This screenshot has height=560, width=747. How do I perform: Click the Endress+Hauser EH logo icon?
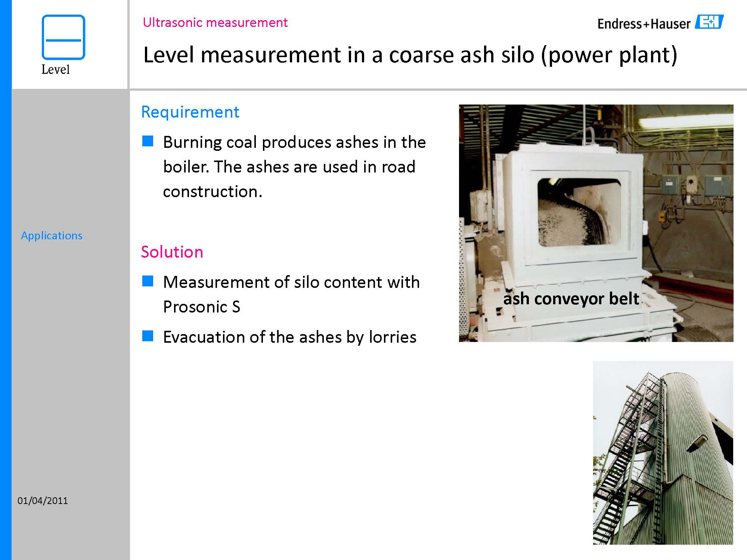(x=709, y=22)
